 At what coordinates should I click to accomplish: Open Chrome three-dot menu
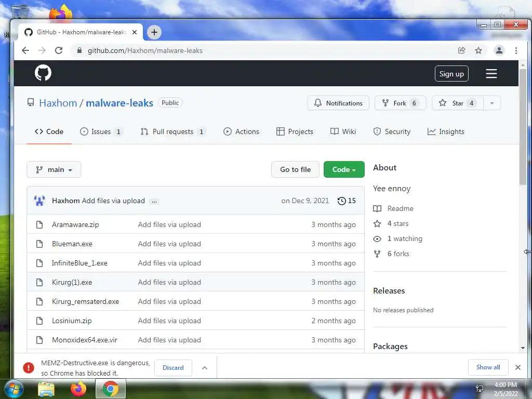[x=516, y=50]
